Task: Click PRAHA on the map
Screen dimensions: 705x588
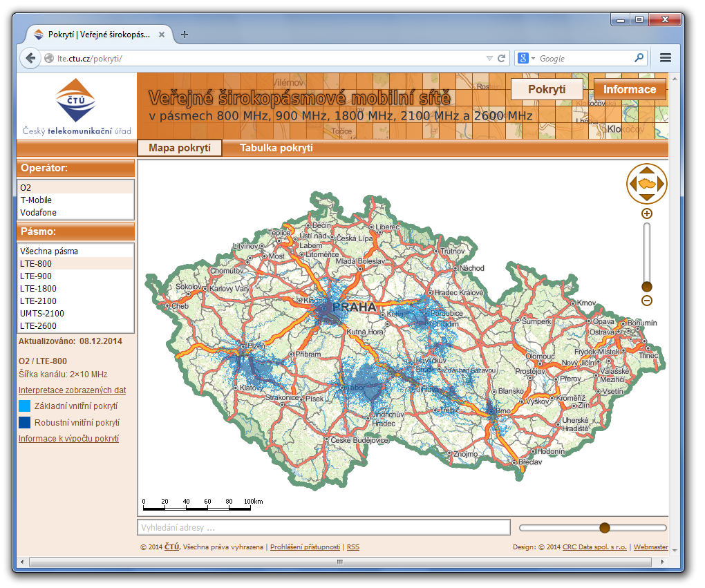Action: pos(354,307)
